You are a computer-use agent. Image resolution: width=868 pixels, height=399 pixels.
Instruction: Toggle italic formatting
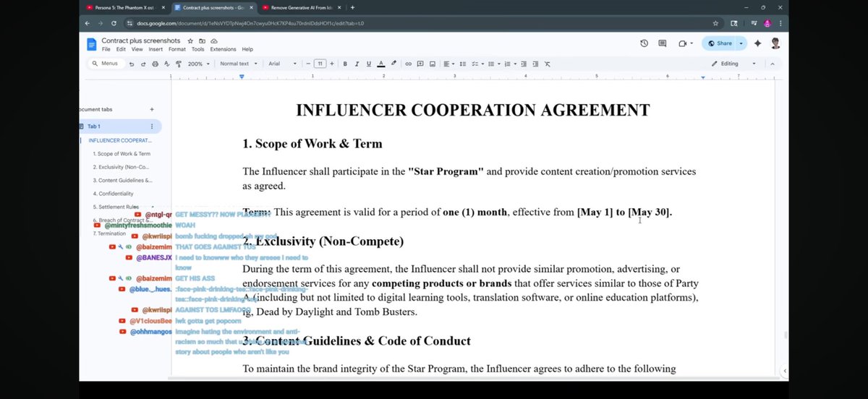(357, 64)
